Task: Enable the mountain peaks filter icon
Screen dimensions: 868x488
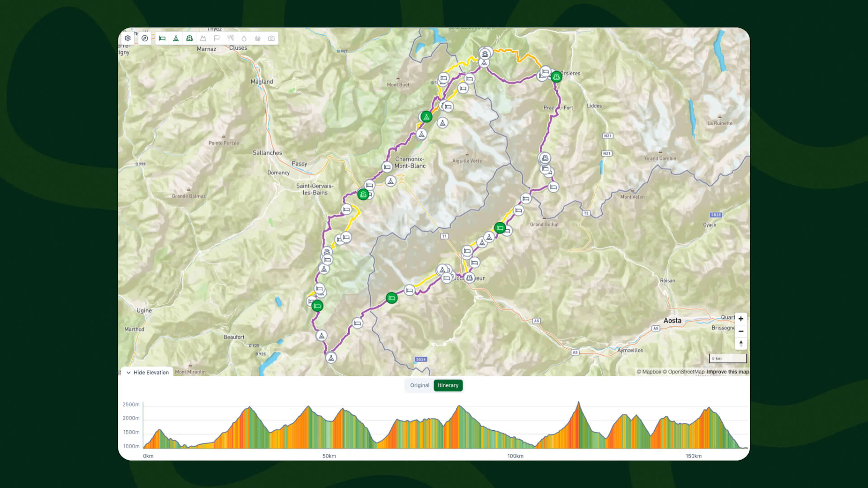Action: click(x=203, y=38)
